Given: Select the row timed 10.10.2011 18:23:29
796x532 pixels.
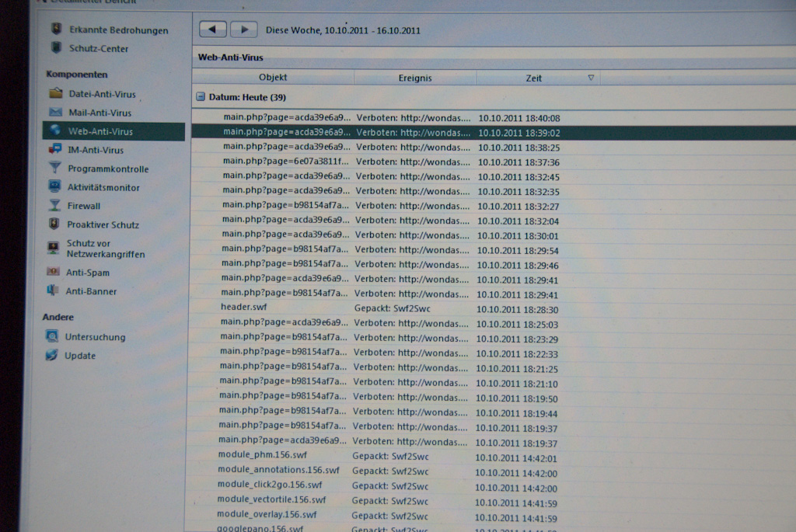Looking at the screenshot, I should pyautogui.click(x=493, y=339).
